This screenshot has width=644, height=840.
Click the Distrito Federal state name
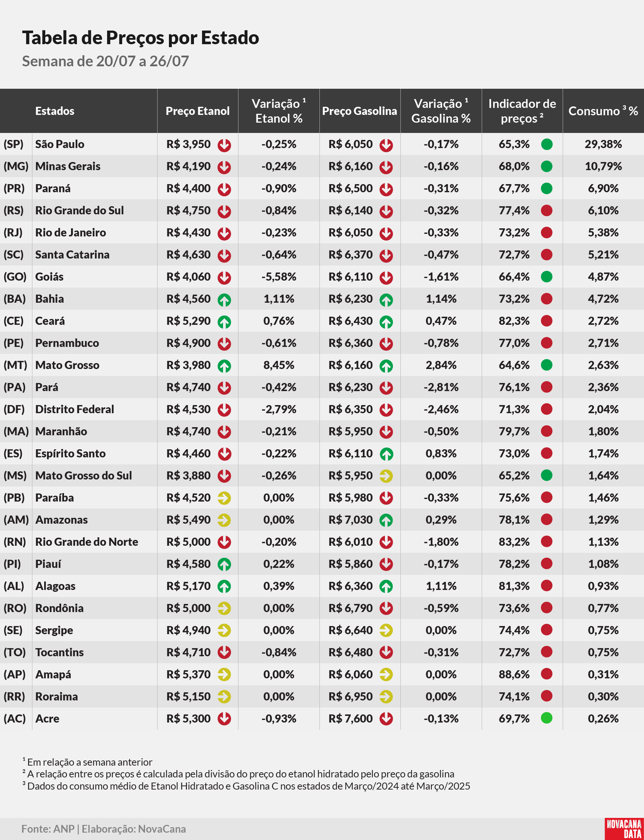coord(75,409)
